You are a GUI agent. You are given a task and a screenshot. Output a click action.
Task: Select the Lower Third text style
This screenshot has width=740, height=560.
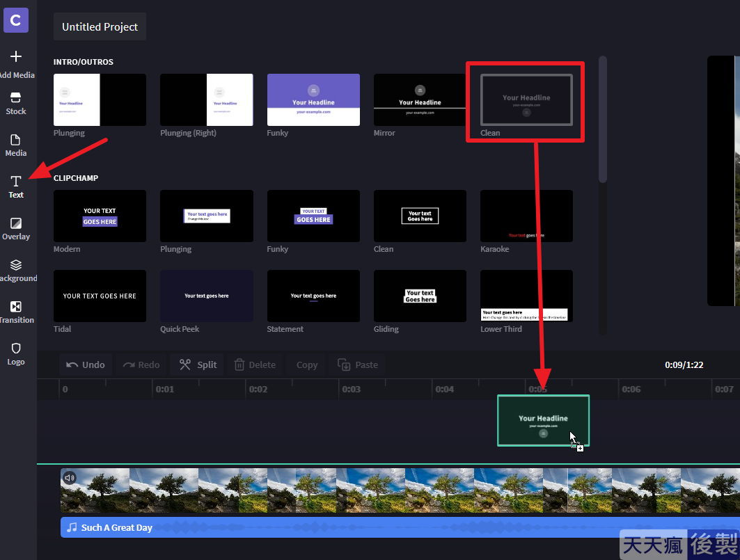pyautogui.click(x=527, y=296)
